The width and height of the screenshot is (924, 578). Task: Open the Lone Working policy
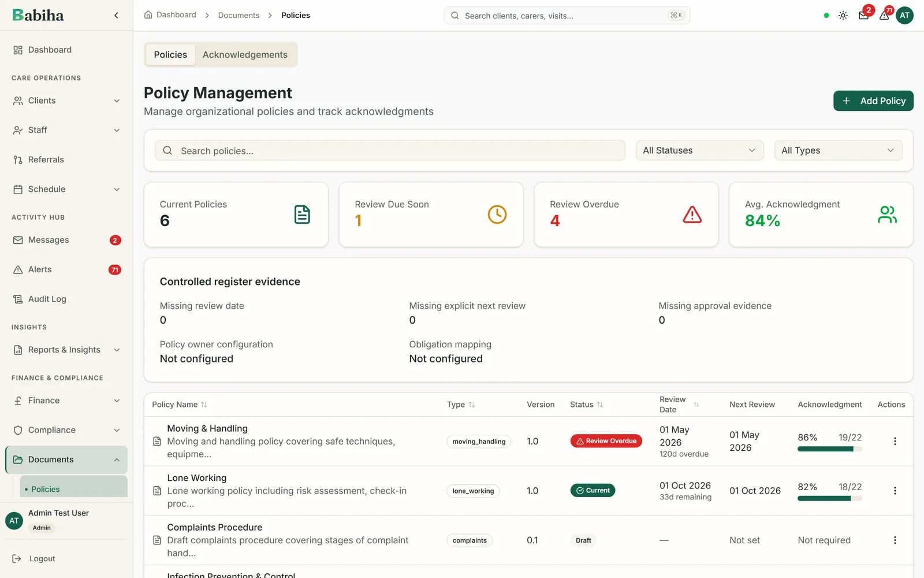pyautogui.click(x=197, y=478)
